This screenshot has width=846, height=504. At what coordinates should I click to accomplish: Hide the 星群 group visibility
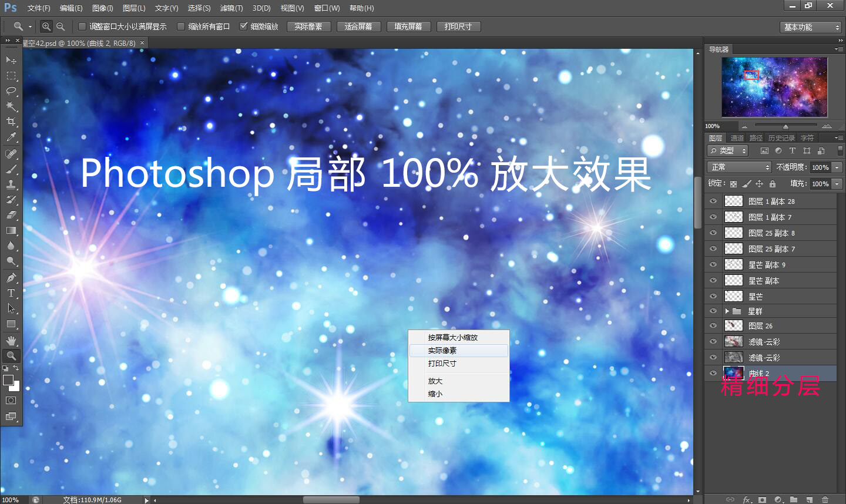713,311
